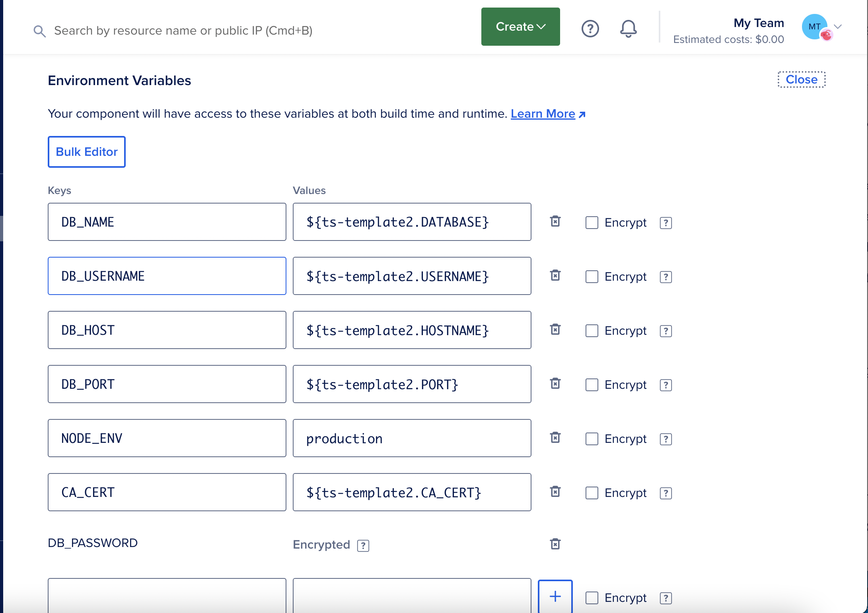This screenshot has width=868, height=613.
Task: Close the Environment Variables panel
Action: pyautogui.click(x=802, y=80)
